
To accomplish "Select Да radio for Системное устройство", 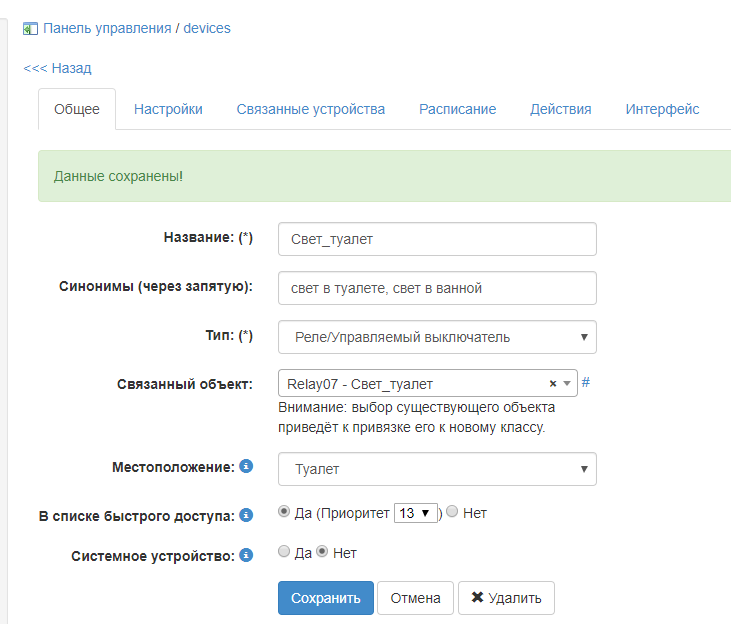I will tap(284, 551).
